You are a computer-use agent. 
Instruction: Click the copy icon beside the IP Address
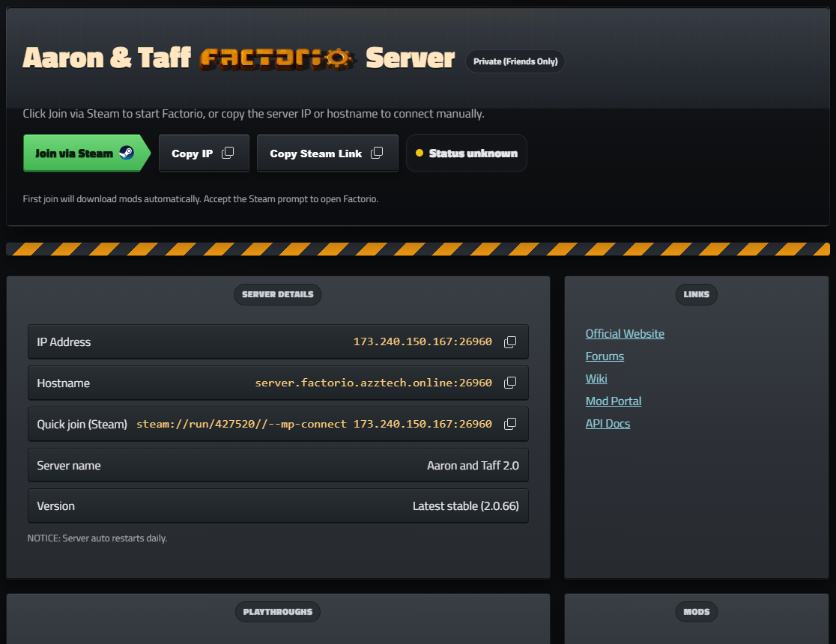[510, 341]
